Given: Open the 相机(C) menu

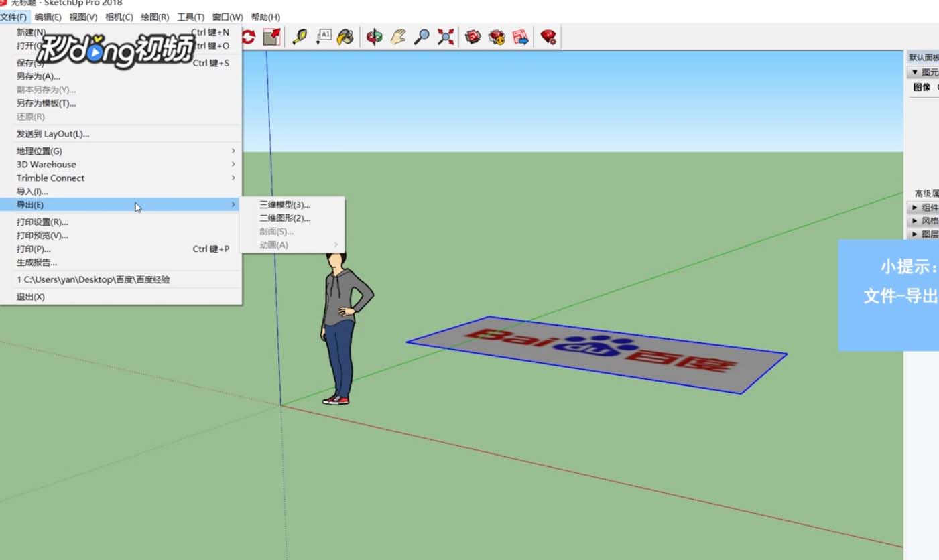Looking at the screenshot, I should pos(119,17).
